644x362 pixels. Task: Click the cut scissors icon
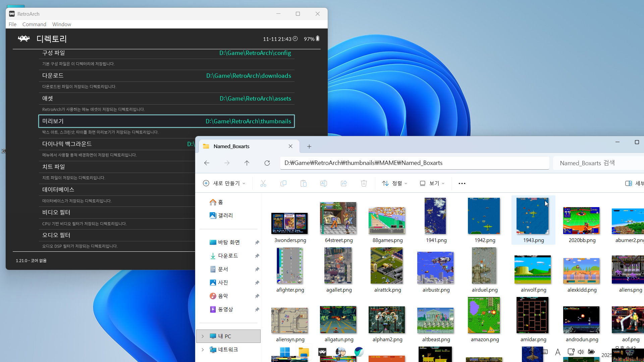click(263, 183)
